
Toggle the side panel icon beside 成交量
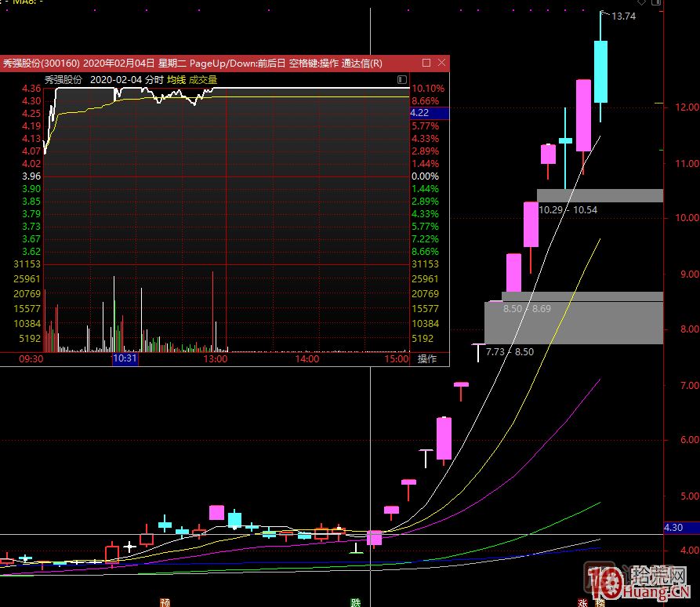(402, 80)
